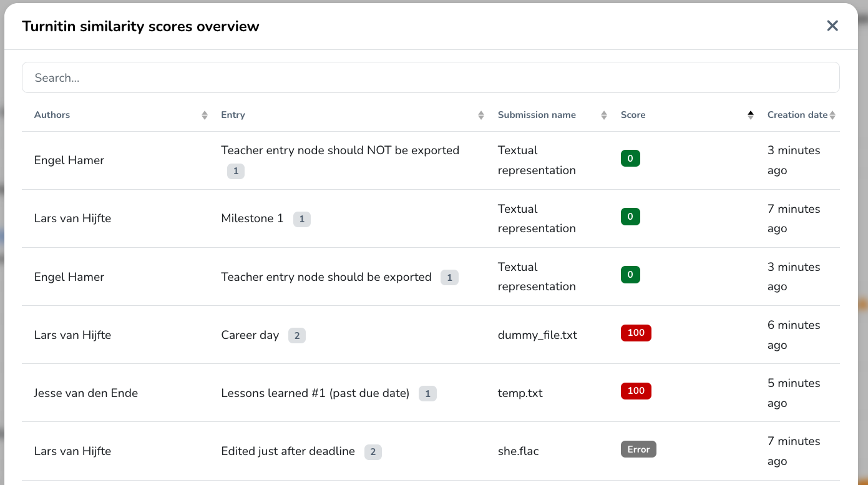Open the 'Milestone 1' entry

pos(252,218)
